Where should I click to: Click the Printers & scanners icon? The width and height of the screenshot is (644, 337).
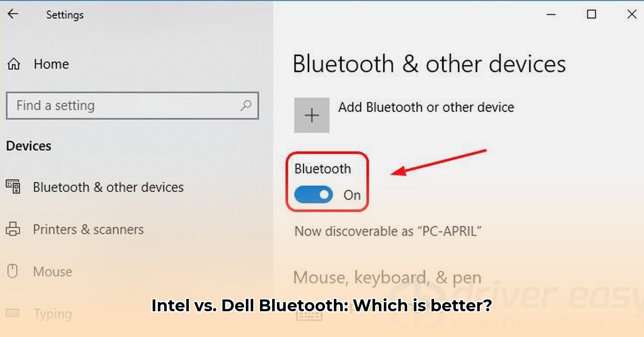click(14, 229)
